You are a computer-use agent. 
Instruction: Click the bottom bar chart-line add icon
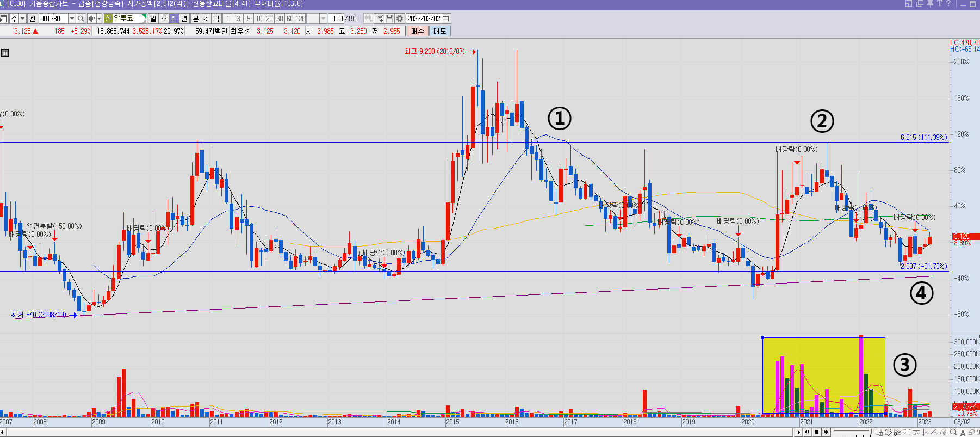[897, 432]
